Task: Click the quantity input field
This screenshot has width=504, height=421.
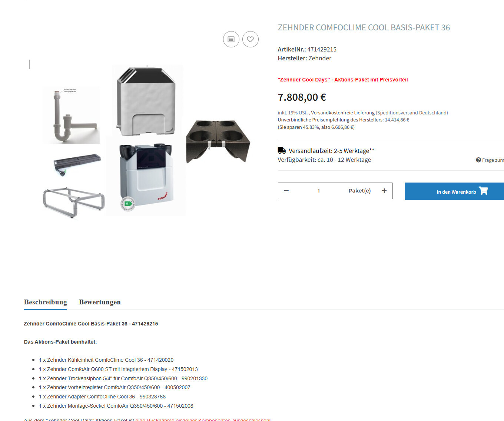Action: [x=319, y=191]
